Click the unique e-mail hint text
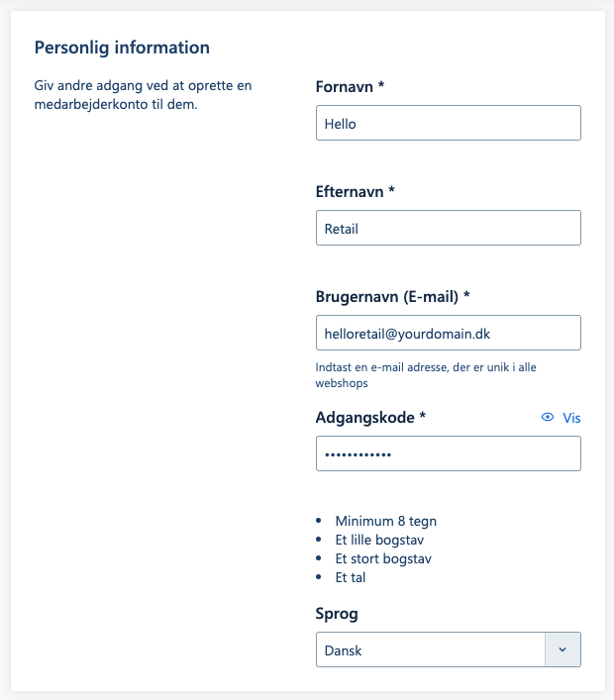This screenshot has height=700, width=614. (x=426, y=375)
